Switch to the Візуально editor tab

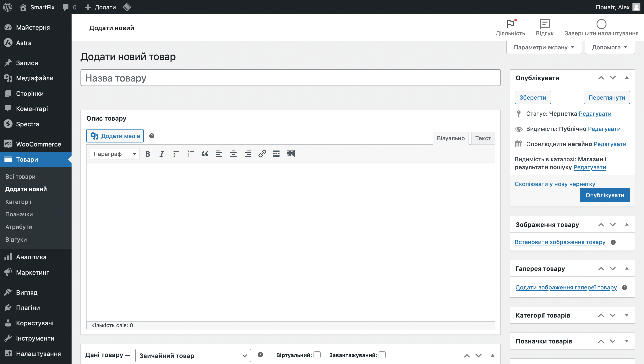[451, 138]
